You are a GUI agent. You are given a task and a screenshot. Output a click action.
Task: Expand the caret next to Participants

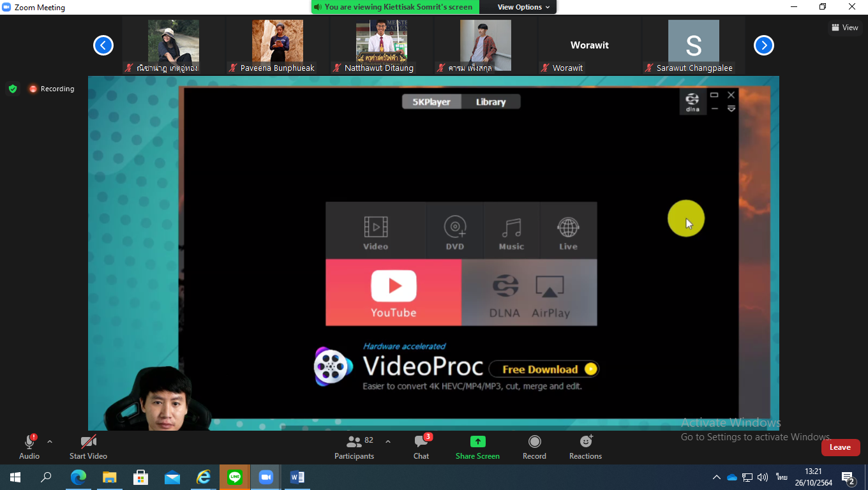pyautogui.click(x=388, y=442)
